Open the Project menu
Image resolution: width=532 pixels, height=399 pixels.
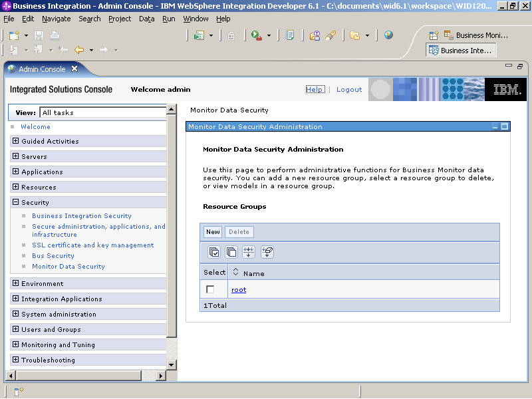(x=120, y=19)
